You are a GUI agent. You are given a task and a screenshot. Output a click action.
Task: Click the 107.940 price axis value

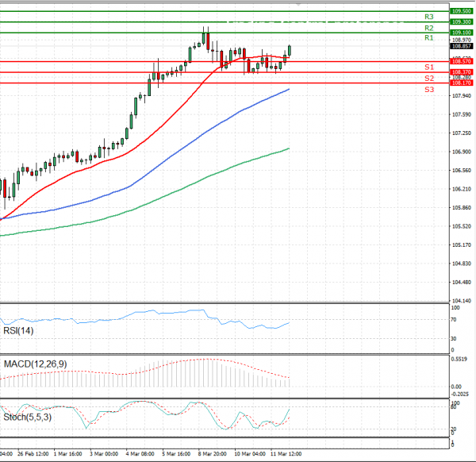pos(462,96)
